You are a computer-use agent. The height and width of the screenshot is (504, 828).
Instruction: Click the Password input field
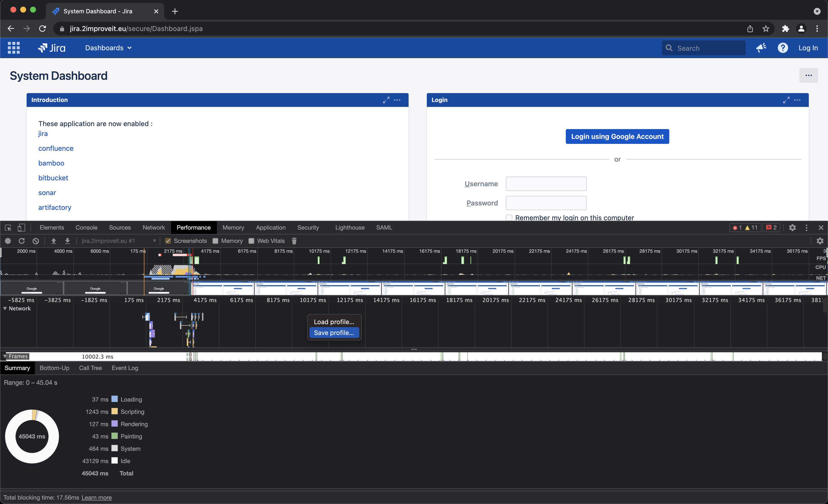tap(546, 203)
